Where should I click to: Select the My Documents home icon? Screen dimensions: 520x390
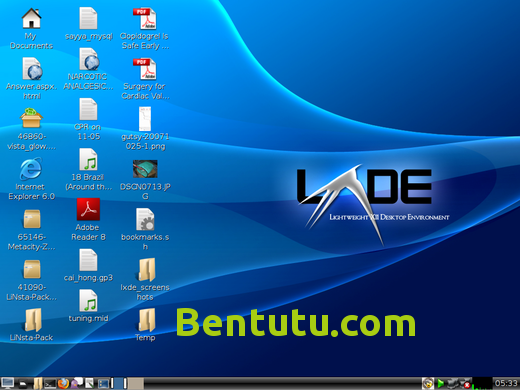(31, 29)
